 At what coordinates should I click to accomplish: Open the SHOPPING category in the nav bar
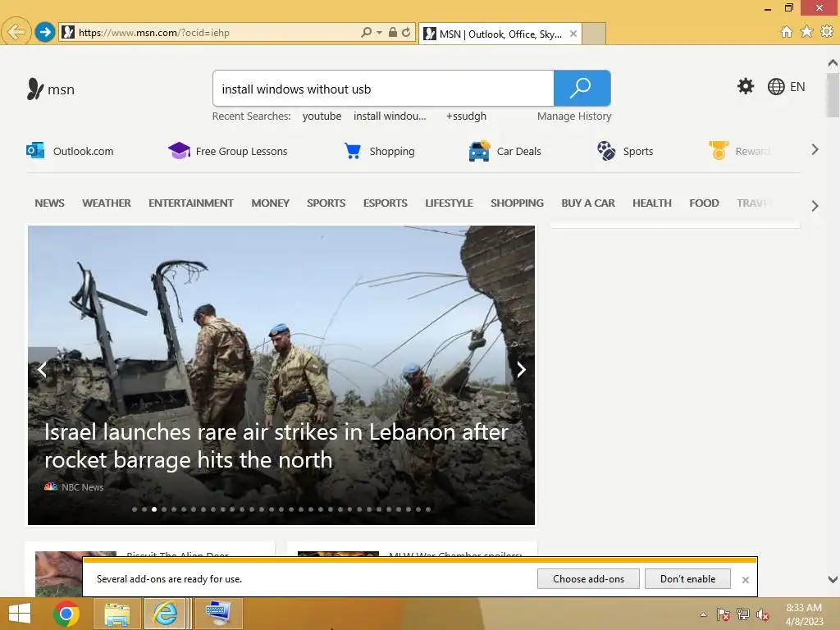(517, 203)
